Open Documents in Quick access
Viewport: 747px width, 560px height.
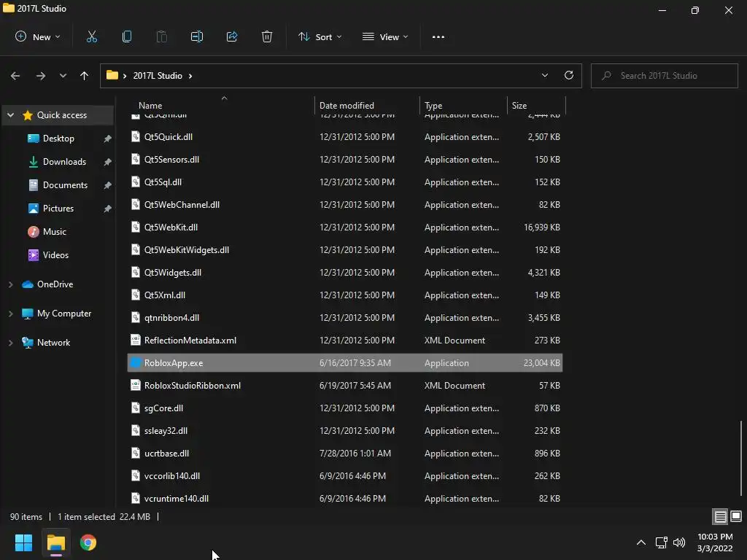[x=65, y=184]
